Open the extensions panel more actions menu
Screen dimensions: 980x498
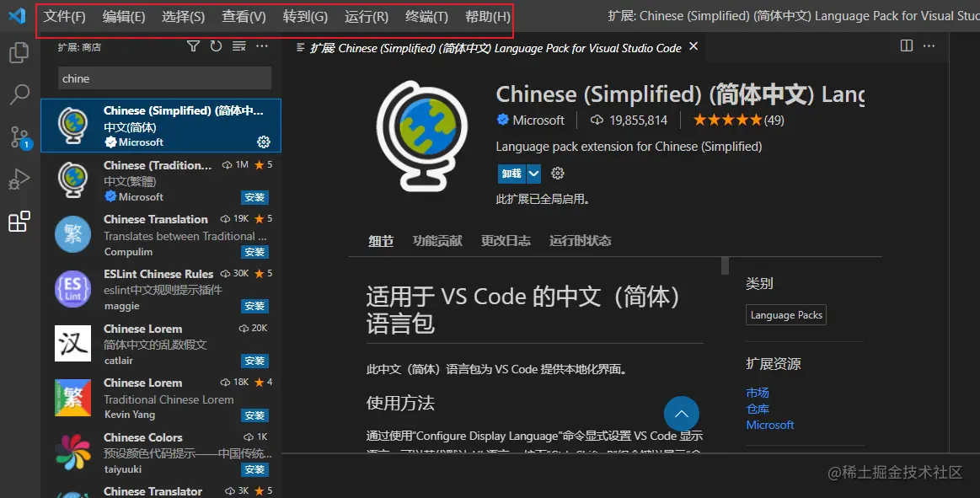click(261, 46)
